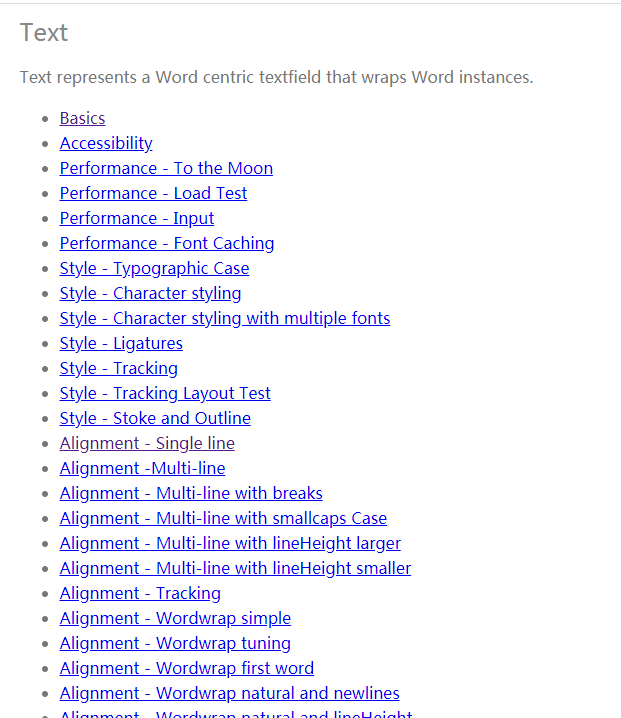Open Wordwrap natural and newlines link
The width and height of the screenshot is (621, 718).
tap(229, 694)
